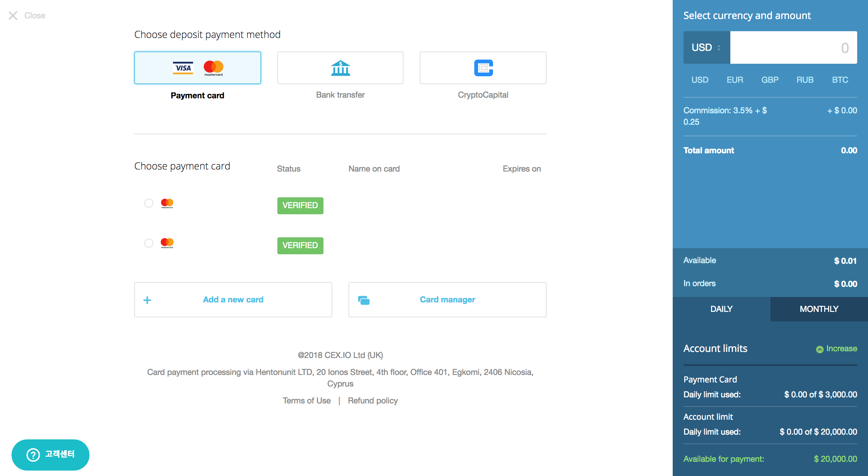Click the Close X icon
Image resolution: width=868 pixels, height=476 pixels.
(13, 16)
